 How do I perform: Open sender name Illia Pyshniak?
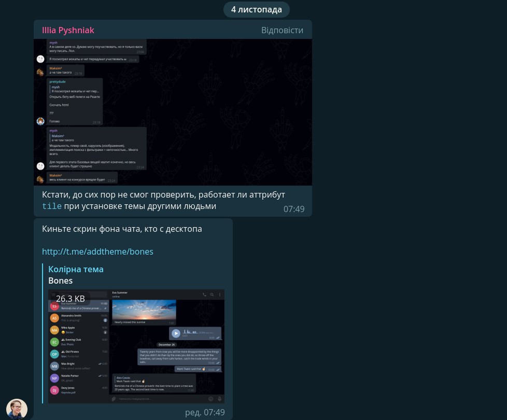tap(68, 30)
